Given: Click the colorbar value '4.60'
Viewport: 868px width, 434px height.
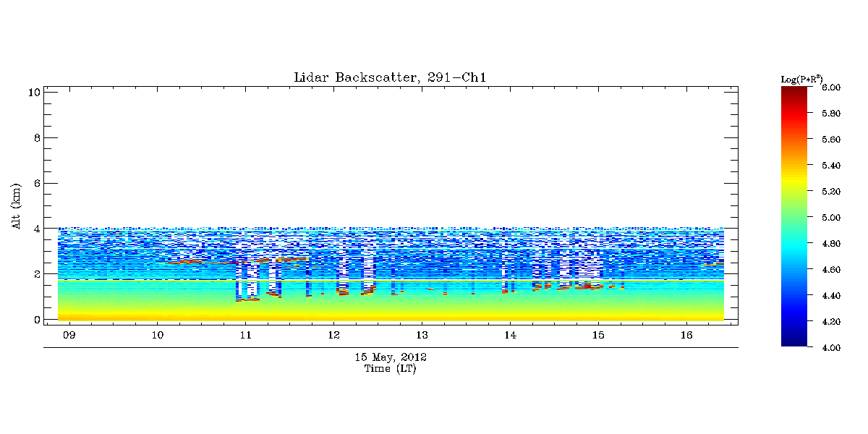Looking at the screenshot, I should 831,270.
